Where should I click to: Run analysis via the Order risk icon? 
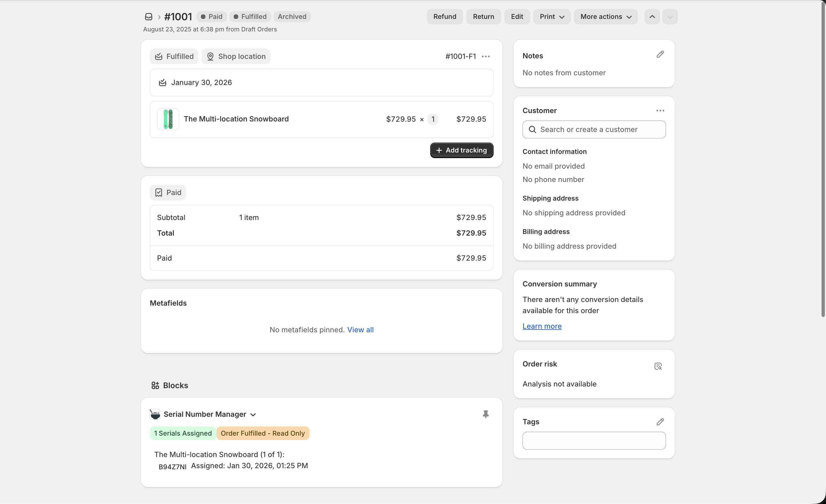[658, 366]
